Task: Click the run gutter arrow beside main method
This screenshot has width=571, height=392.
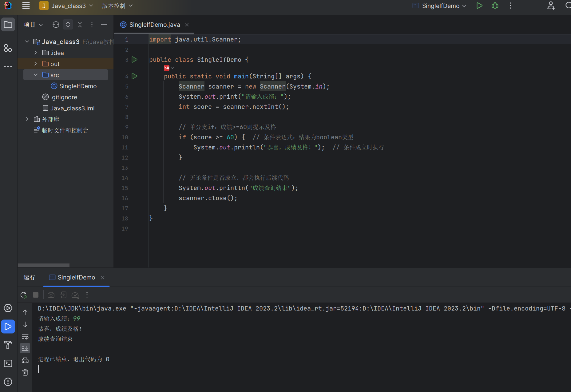Action: (134, 76)
